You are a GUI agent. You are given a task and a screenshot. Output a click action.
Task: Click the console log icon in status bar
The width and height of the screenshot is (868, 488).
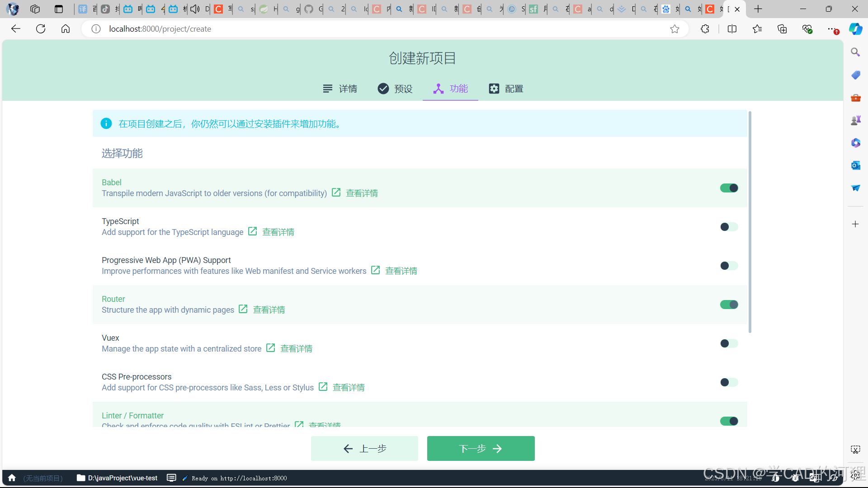click(171, 478)
